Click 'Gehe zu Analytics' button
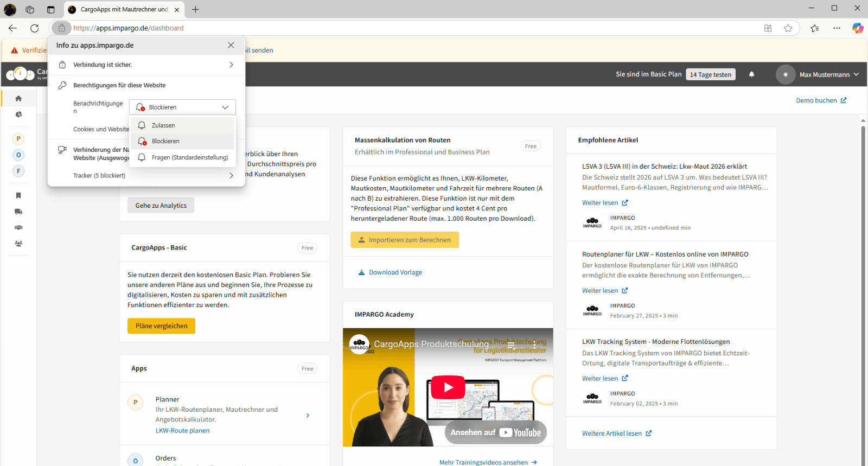 pyautogui.click(x=161, y=206)
